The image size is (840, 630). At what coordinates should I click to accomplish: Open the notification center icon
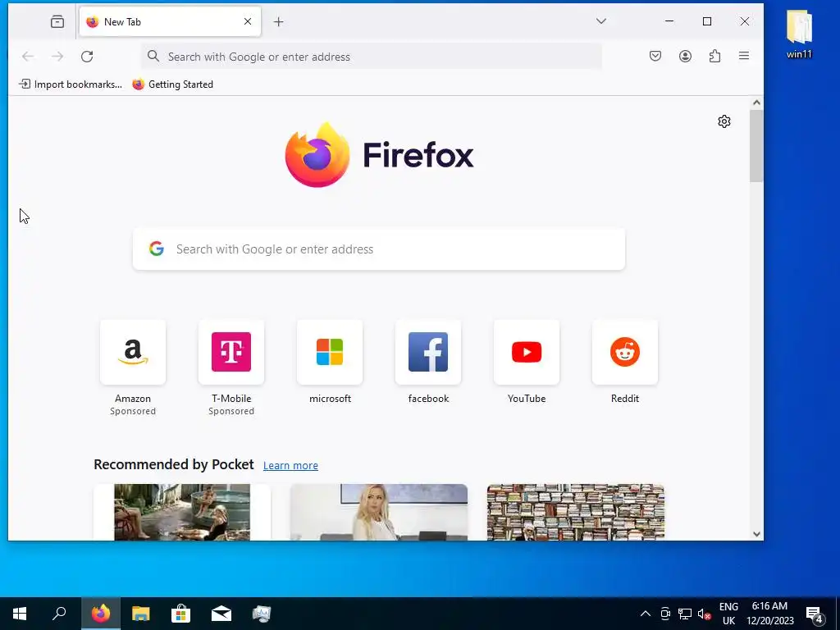tap(815, 614)
